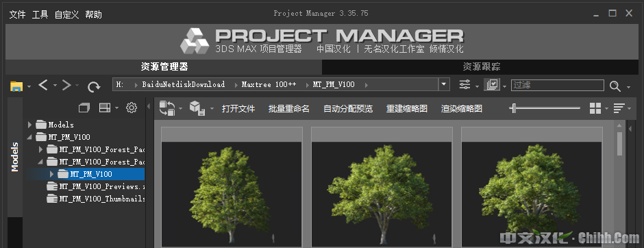The width and height of the screenshot is (644, 248).
Task: Click the stacked windows icon above tree
Action: 84,108
